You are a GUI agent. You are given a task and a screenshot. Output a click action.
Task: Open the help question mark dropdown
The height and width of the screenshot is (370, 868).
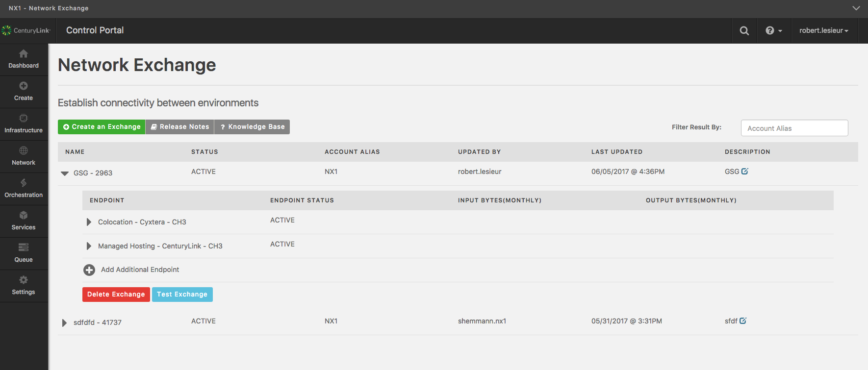[773, 31]
